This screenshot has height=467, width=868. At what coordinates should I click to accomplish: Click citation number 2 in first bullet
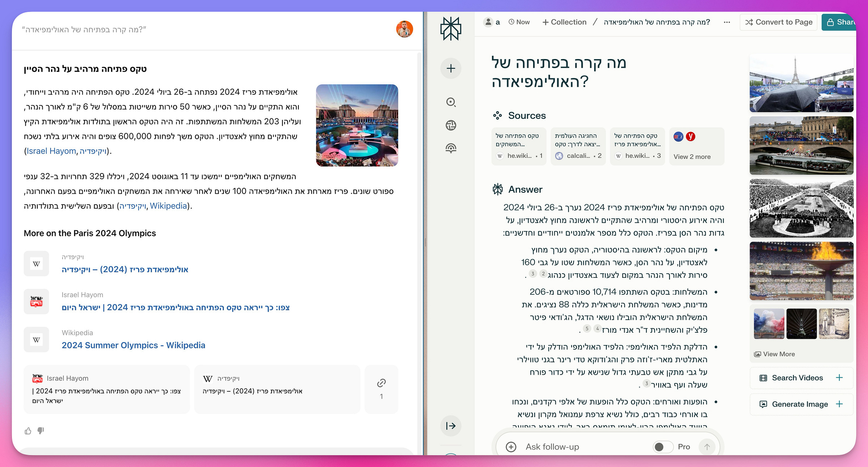(x=543, y=274)
